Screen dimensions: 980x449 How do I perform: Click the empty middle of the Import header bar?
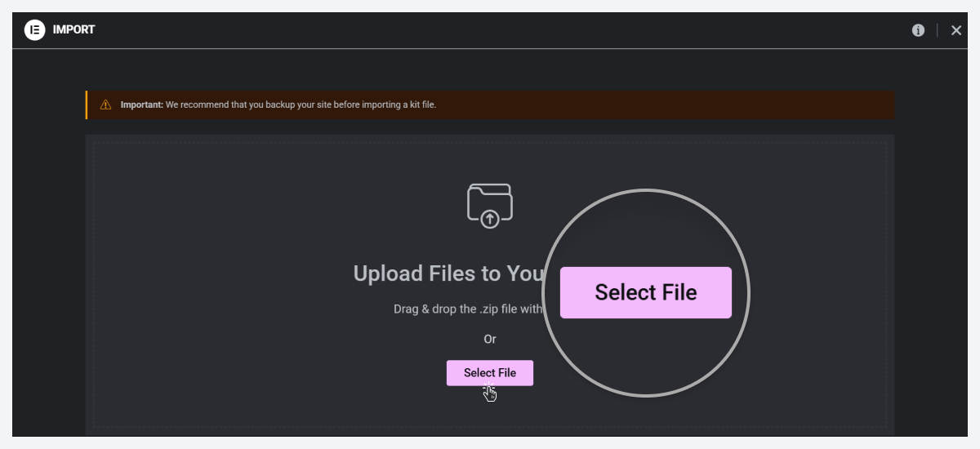point(490,30)
